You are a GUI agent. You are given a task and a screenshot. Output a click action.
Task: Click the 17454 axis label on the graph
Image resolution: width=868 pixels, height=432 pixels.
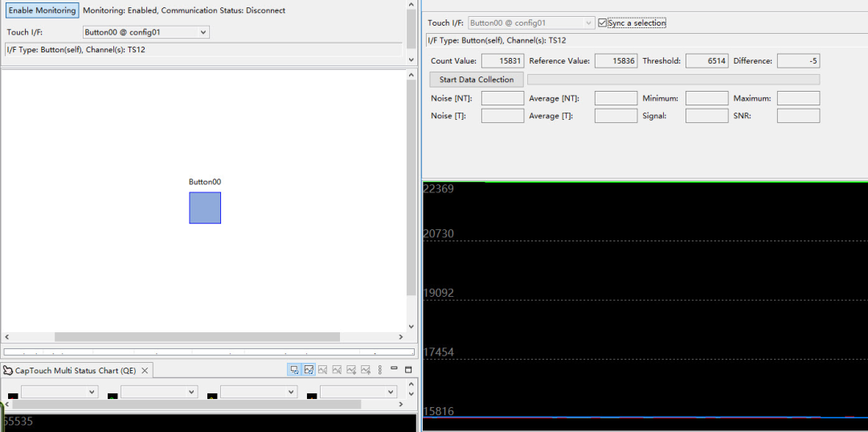point(439,352)
